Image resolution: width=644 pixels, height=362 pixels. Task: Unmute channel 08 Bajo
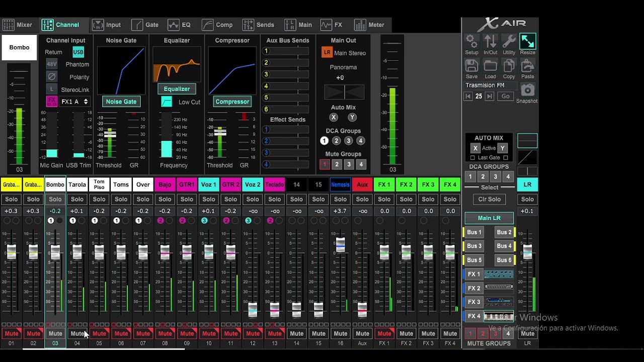165,333
